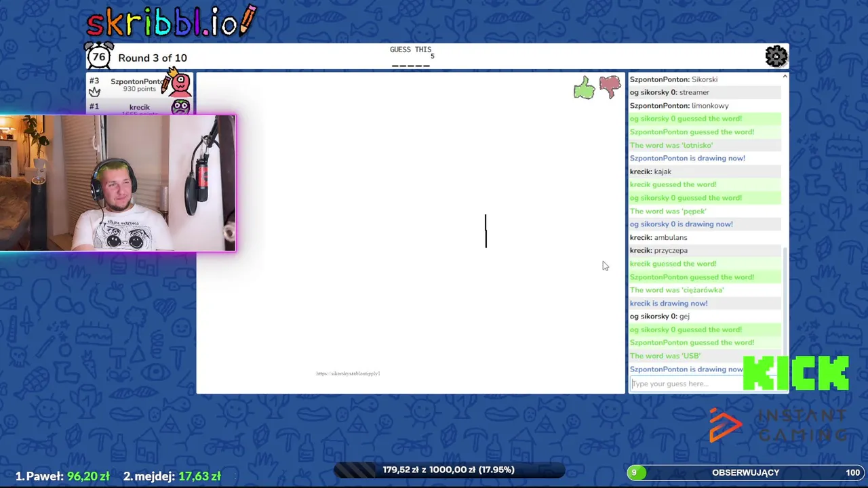Click the red thumbs down icon
The height and width of the screenshot is (488, 868).
[610, 87]
